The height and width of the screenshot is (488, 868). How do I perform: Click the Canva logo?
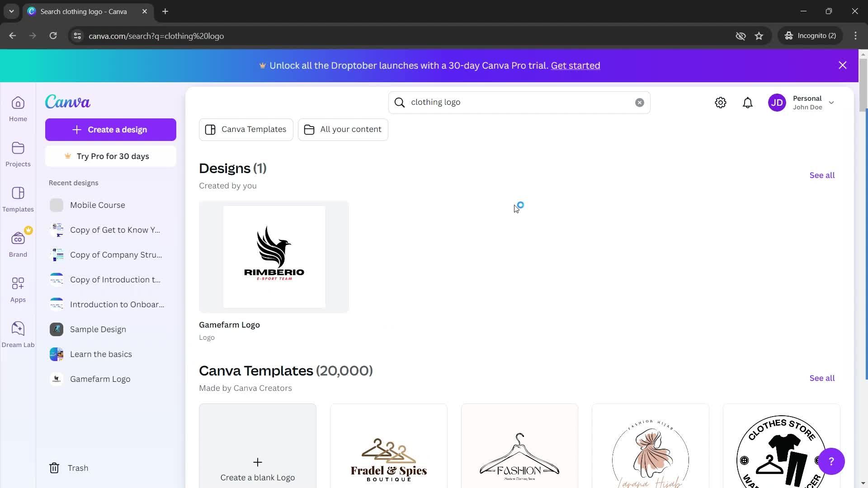pos(68,102)
